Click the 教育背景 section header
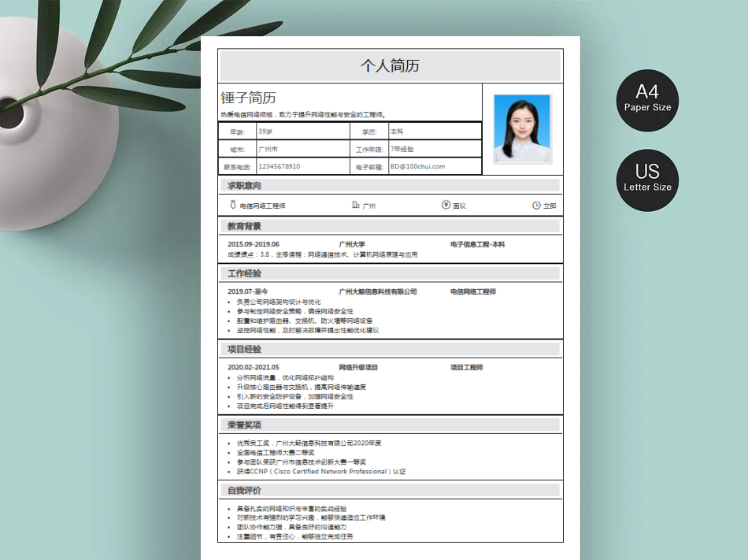The image size is (748, 560). point(391,226)
